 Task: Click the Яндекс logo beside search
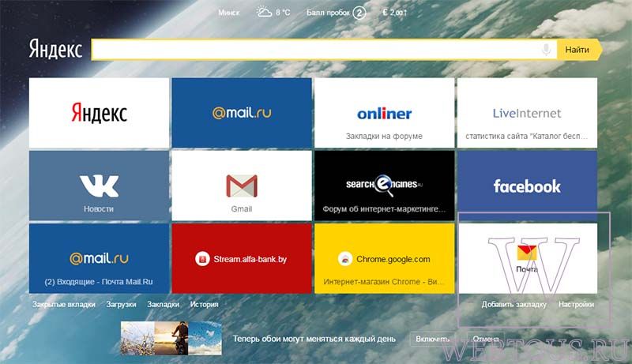pyautogui.click(x=55, y=50)
